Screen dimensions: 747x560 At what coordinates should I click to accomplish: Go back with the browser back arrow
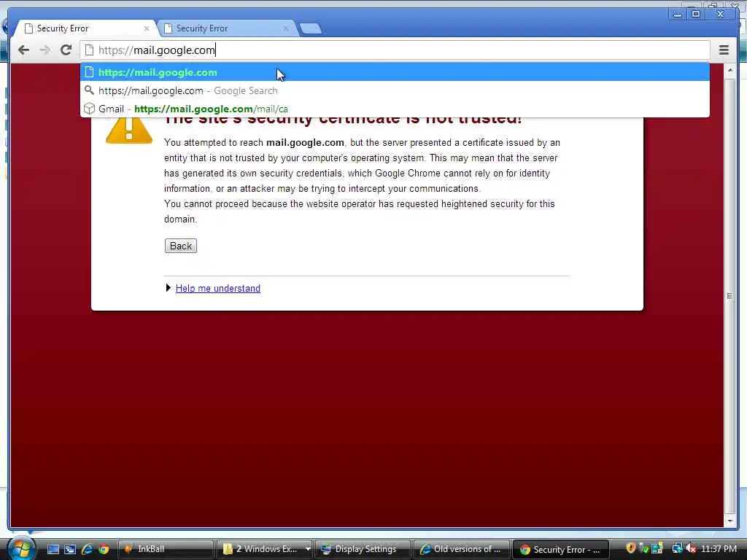23,50
